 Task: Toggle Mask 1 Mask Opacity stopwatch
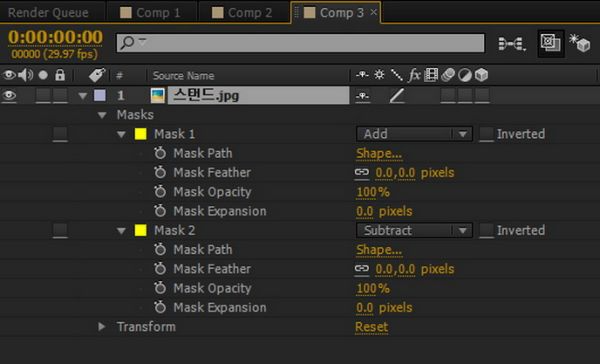160,191
